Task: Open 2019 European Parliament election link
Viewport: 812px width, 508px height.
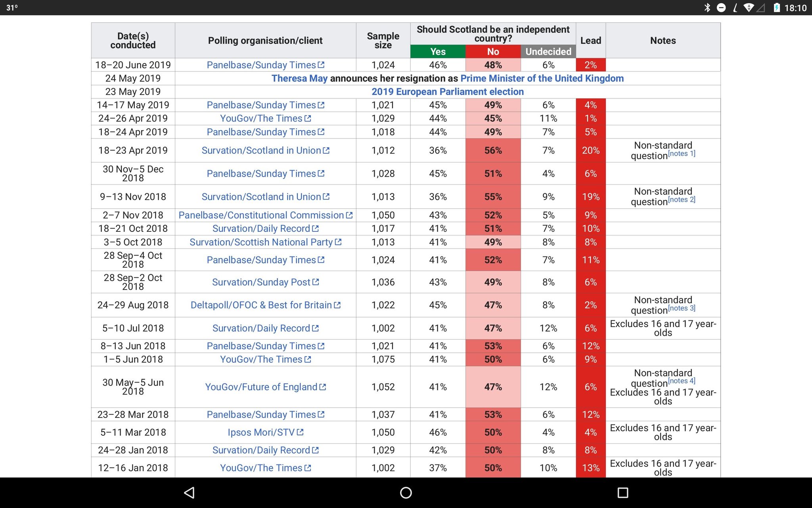Action: coord(447,92)
